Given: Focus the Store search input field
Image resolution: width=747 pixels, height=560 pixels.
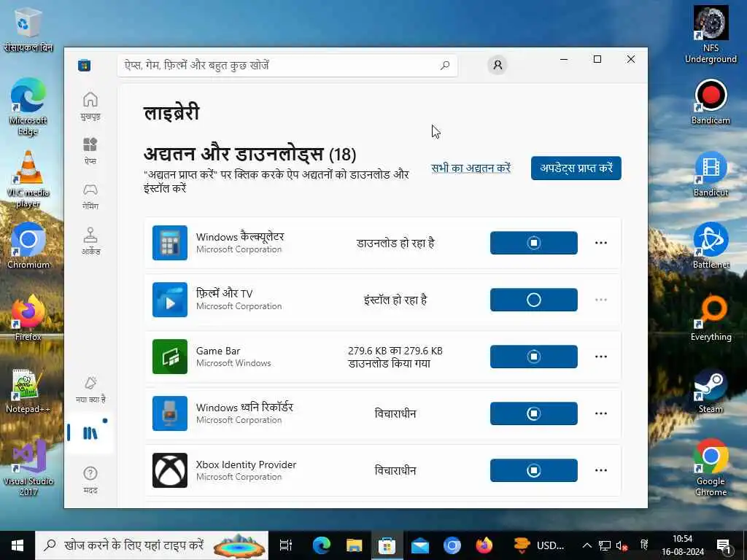Looking at the screenshot, I should [x=287, y=65].
